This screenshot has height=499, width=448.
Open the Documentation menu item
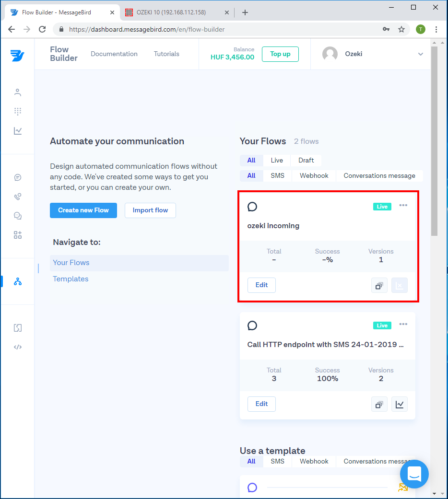pyautogui.click(x=114, y=54)
